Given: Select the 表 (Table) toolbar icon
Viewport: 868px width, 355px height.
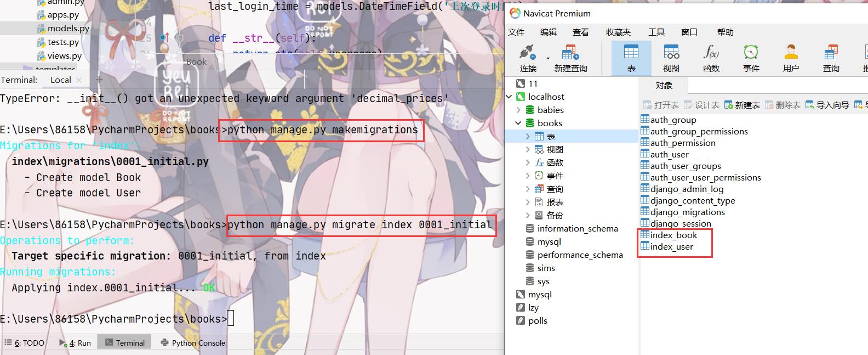Looking at the screenshot, I should [631, 58].
